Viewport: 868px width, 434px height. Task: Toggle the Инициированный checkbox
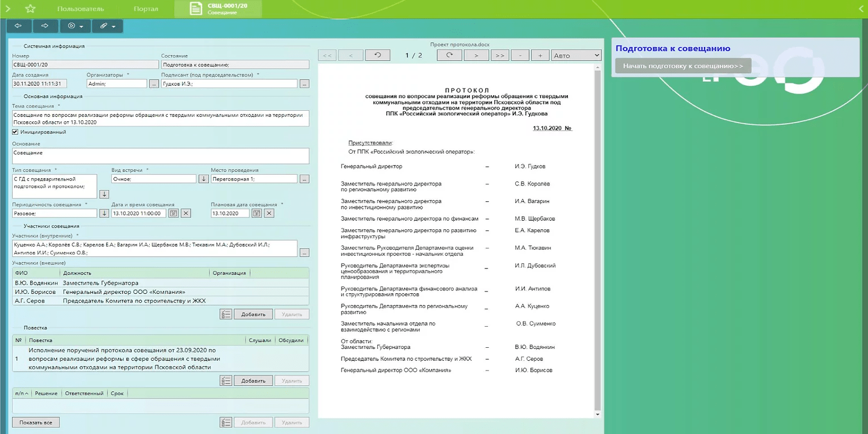15,132
